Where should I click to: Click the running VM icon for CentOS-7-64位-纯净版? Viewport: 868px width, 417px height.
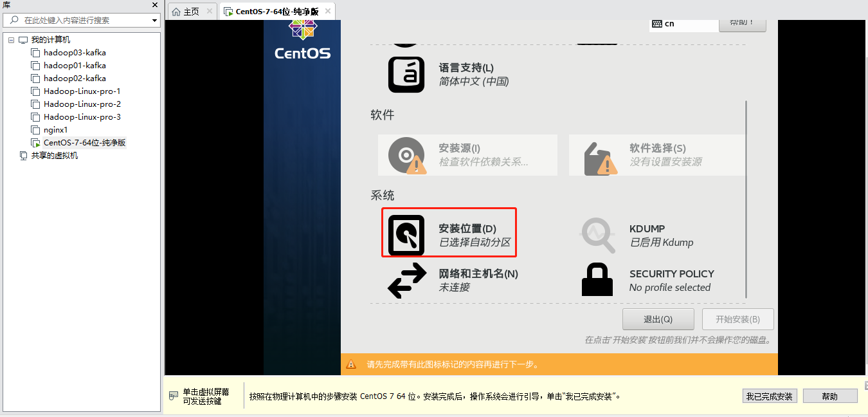tap(36, 143)
